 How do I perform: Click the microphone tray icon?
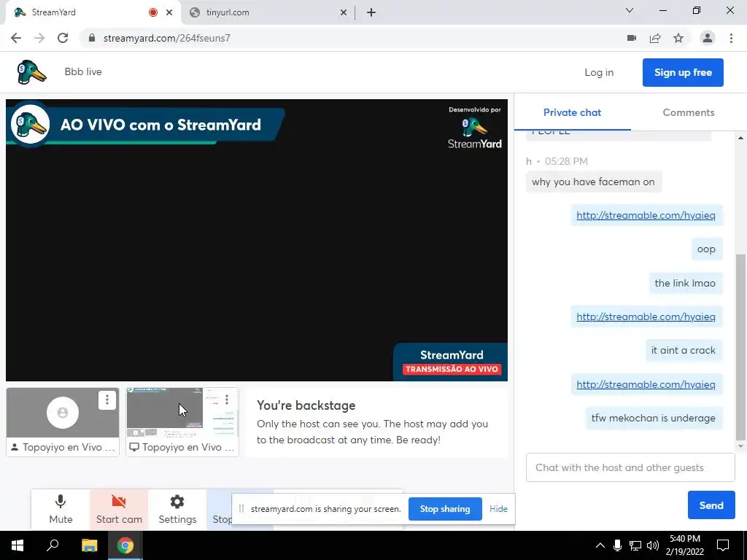point(617,545)
